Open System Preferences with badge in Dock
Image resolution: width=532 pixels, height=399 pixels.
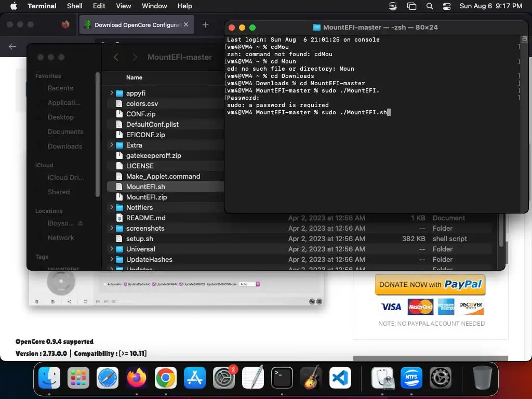224,378
